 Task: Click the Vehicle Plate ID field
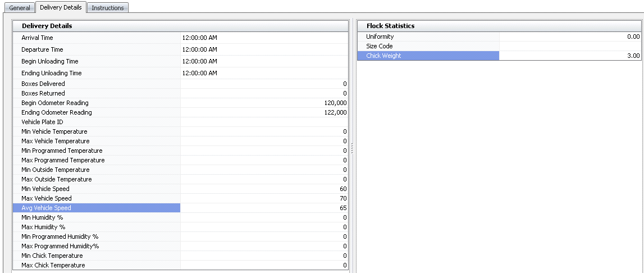264,122
